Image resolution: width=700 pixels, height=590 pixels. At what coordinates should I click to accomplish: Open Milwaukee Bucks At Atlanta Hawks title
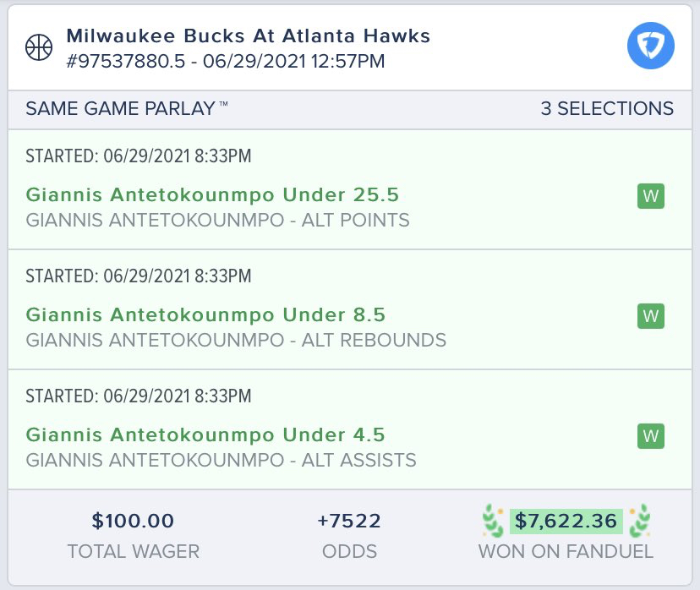coord(248,36)
